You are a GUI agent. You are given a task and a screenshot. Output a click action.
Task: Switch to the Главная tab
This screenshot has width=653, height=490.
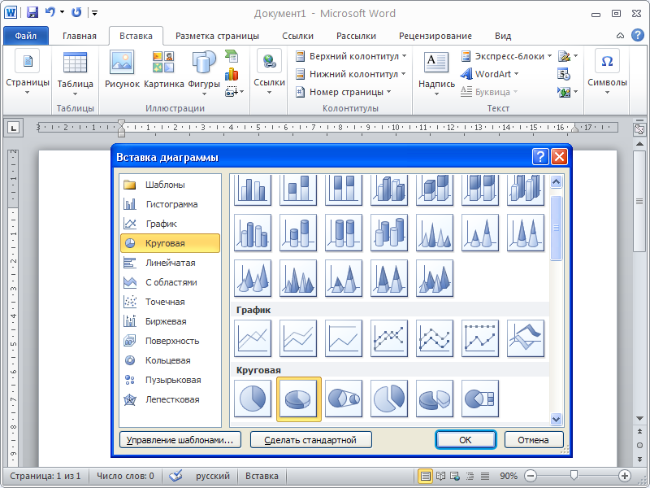(x=79, y=36)
